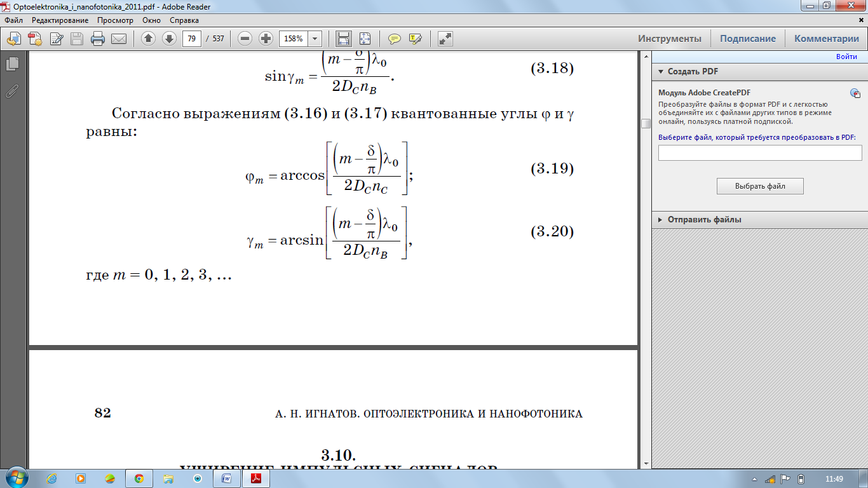Click the Войти sign-in link
Screen dimensions: 868x488
846,57
